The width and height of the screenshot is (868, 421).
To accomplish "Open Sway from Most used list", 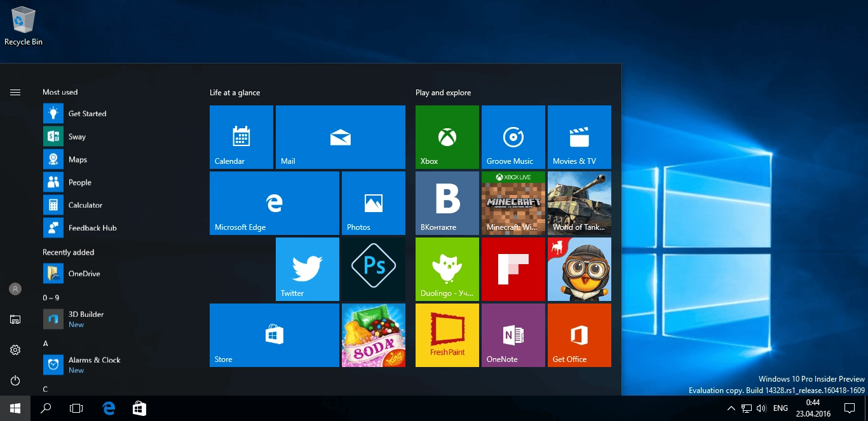I will coord(118,137).
